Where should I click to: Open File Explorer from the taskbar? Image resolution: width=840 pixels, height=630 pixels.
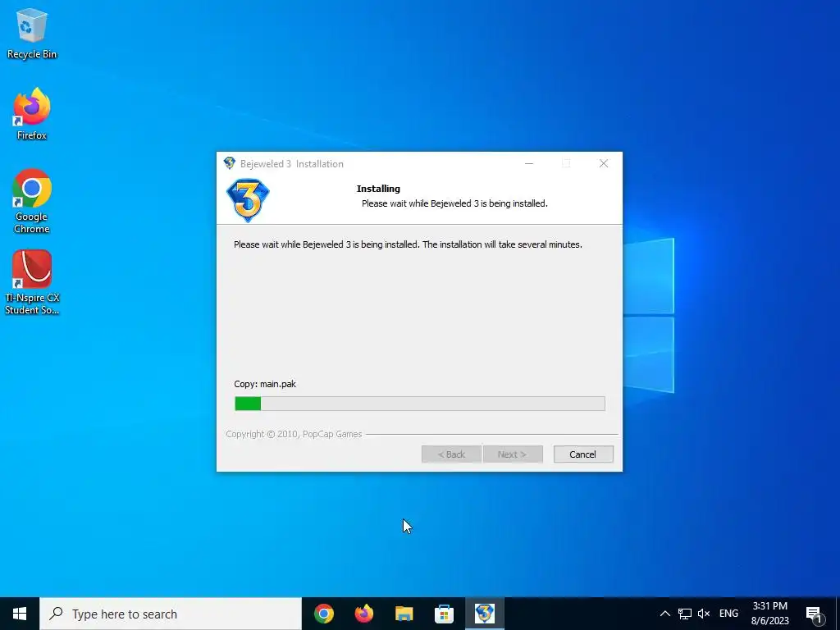(404, 614)
